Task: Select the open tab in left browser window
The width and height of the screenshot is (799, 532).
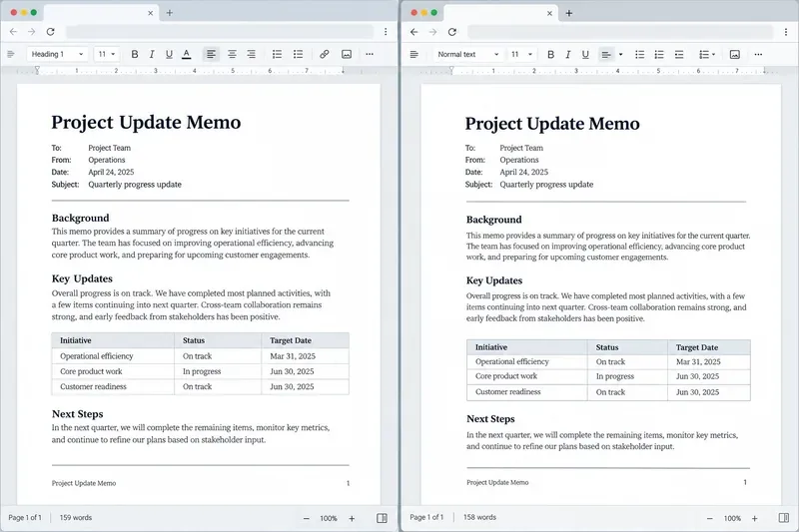Action: 102,13
